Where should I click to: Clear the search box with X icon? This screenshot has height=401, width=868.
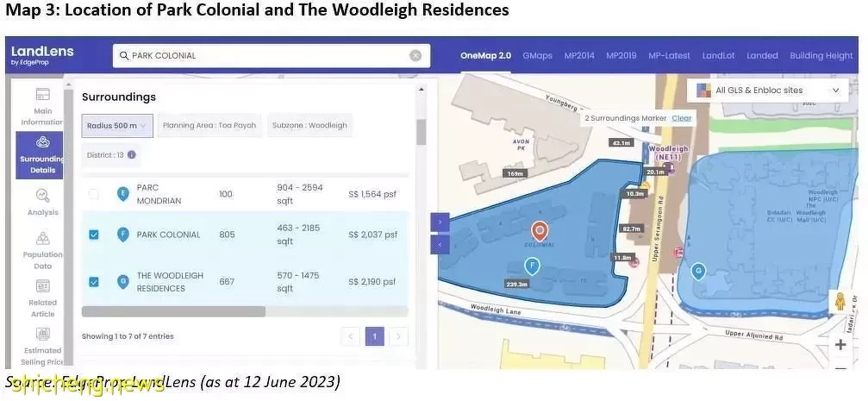pyautogui.click(x=415, y=55)
